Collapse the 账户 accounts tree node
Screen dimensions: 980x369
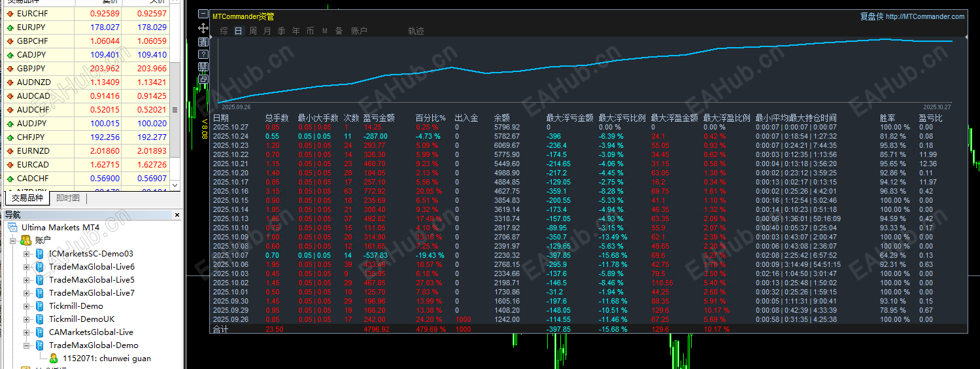tap(14, 241)
